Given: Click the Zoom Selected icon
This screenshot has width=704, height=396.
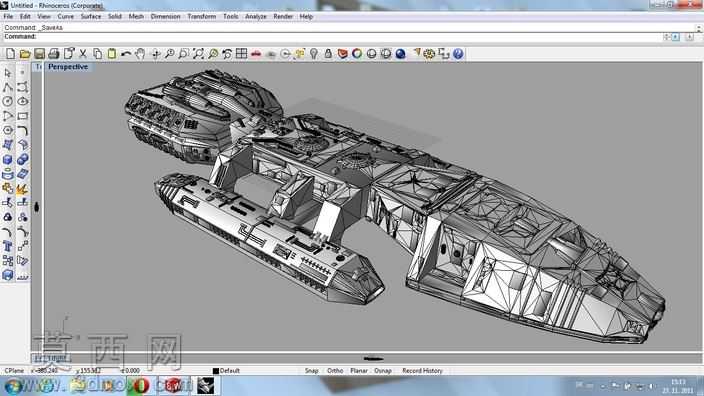Looking at the screenshot, I should 213,54.
